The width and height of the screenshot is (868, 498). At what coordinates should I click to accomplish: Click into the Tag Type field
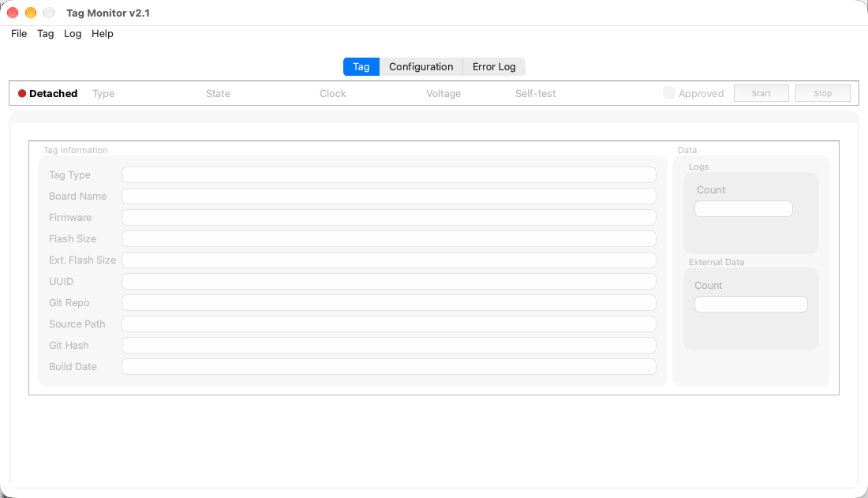click(x=388, y=175)
